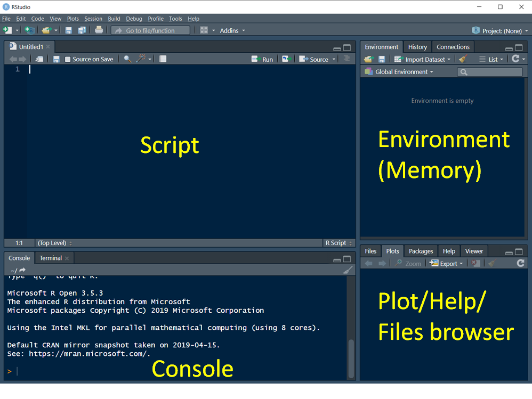This screenshot has width=532, height=399.
Task: Open the List view dropdown in Environment
Action: (491, 59)
